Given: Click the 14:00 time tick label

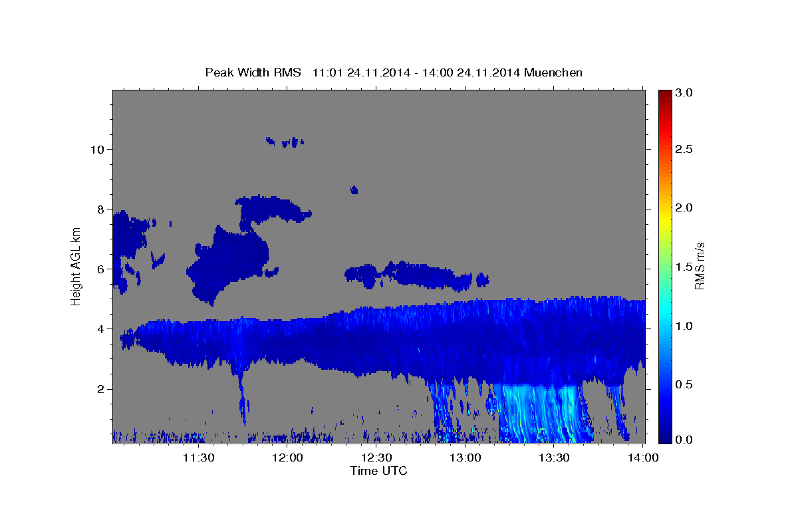Looking at the screenshot, I should (642, 458).
